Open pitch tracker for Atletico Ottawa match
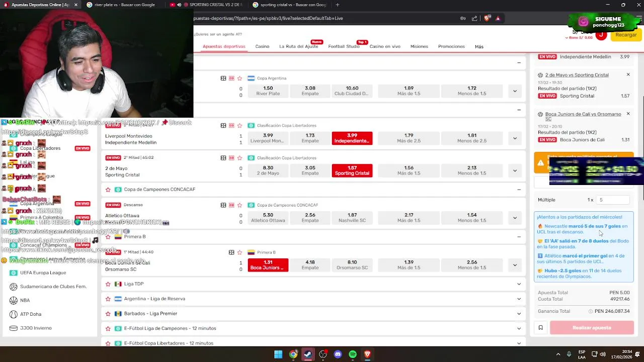The image size is (644, 362). pos(223,205)
